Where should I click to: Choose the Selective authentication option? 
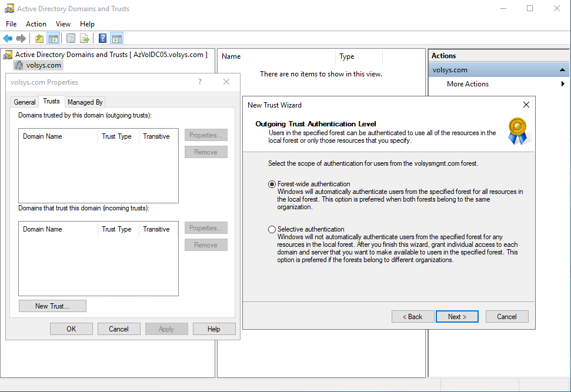272,229
